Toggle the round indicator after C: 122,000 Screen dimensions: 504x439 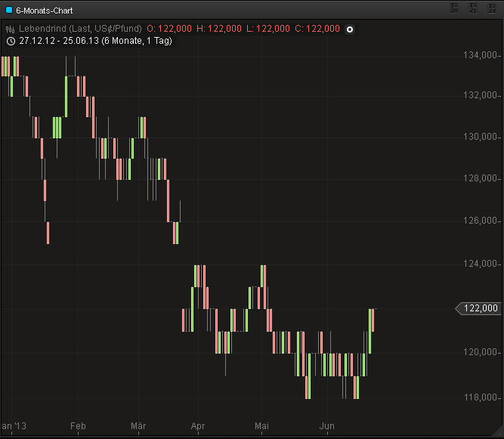point(350,29)
